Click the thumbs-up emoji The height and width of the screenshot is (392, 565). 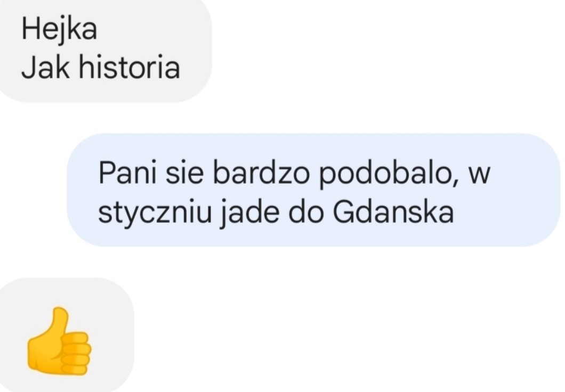pos(59,341)
